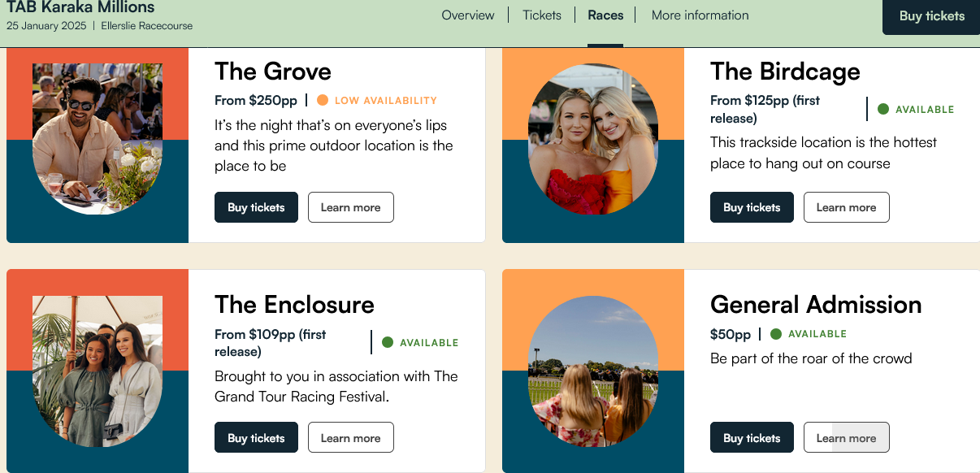Buy tickets for The Grove

256,207
